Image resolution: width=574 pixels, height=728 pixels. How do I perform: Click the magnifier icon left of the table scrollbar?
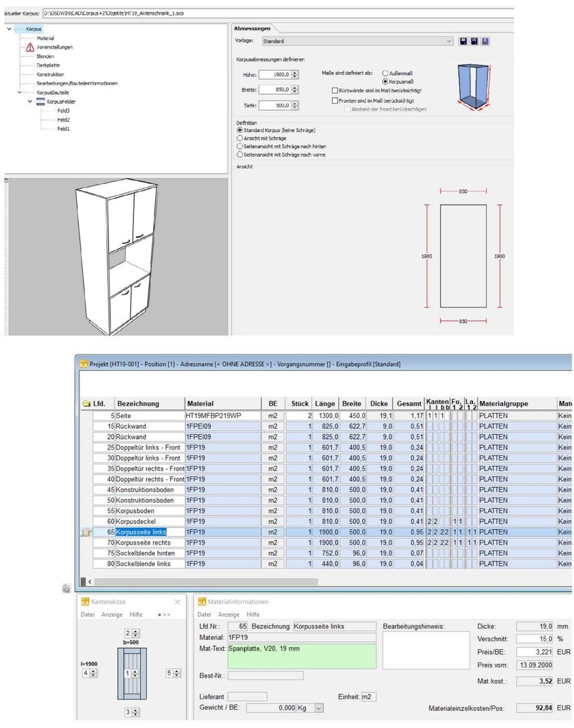pyautogui.click(x=66, y=588)
